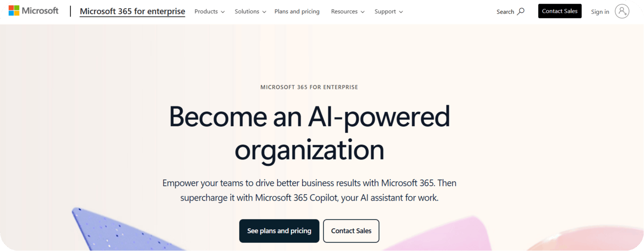Viewport: 644px width, 251px height.
Task: Expand the Solutions dropdown chevron
Action: point(264,12)
